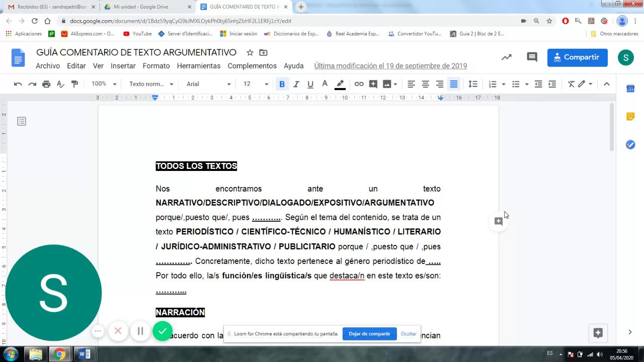The height and width of the screenshot is (362, 644).
Task: Cancel the Loom recording
Action: click(x=118, y=331)
